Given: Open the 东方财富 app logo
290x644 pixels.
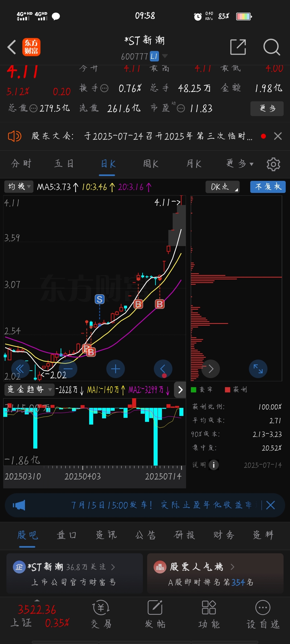Looking at the screenshot, I should pyautogui.click(x=31, y=47).
